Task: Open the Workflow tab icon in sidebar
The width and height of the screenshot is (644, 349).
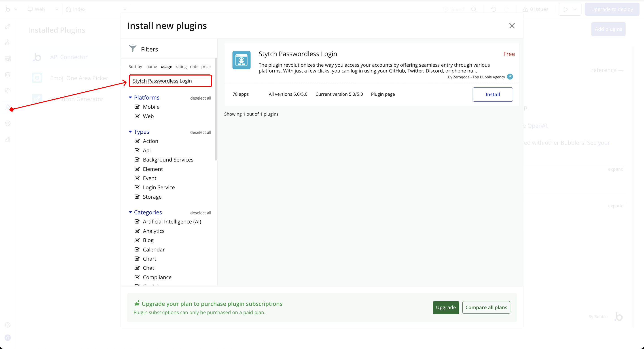Action: (x=8, y=42)
